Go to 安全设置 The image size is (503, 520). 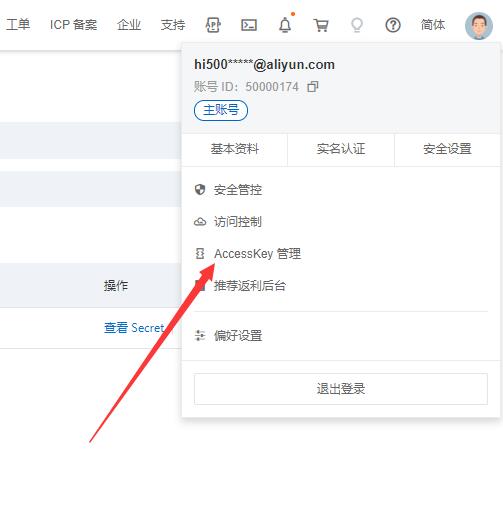(x=447, y=149)
